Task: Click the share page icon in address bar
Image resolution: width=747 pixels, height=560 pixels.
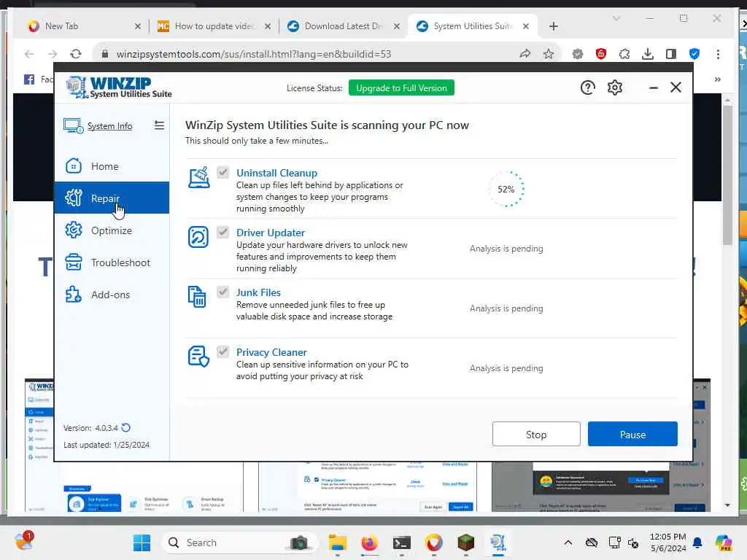Action: click(525, 54)
